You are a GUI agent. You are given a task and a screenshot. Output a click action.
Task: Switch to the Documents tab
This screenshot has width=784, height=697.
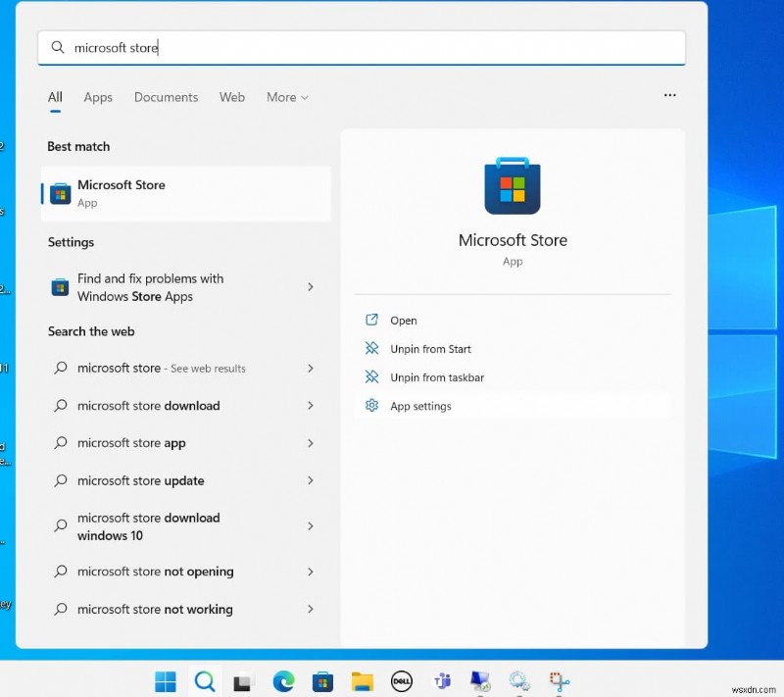pyautogui.click(x=166, y=97)
